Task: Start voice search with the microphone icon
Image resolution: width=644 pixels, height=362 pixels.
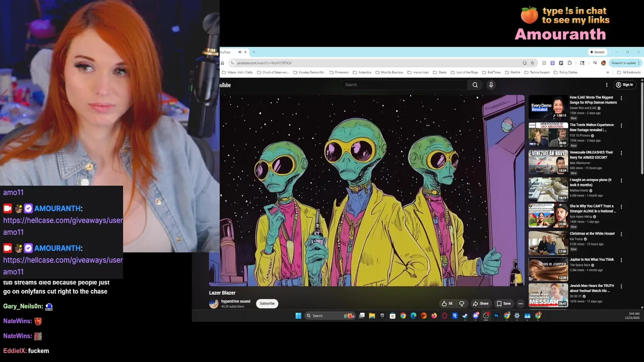Action: 491,85
